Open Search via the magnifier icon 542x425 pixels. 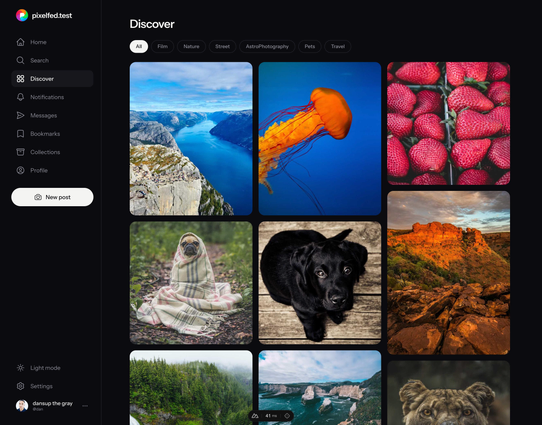(x=20, y=60)
